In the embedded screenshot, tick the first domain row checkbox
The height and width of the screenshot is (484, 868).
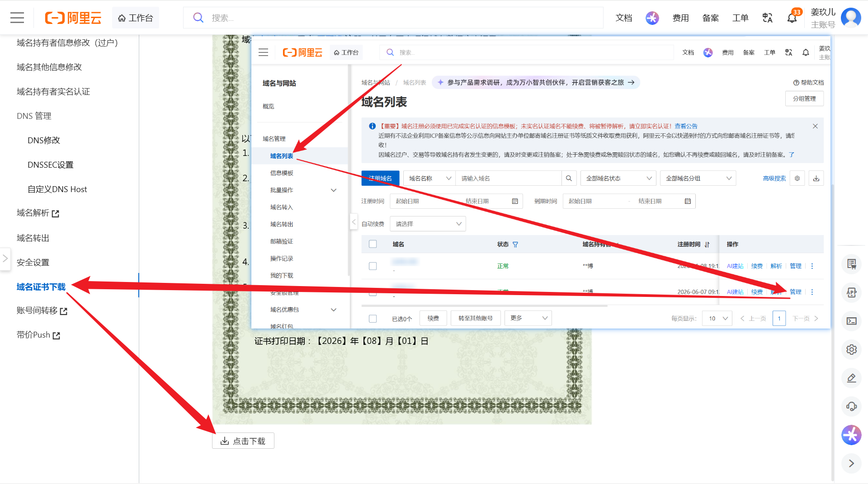point(373,266)
